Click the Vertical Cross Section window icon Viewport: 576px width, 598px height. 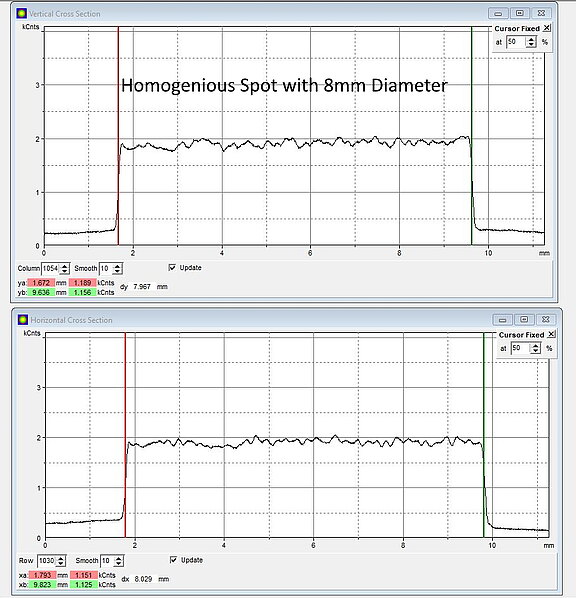pyautogui.click(x=22, y=13)
